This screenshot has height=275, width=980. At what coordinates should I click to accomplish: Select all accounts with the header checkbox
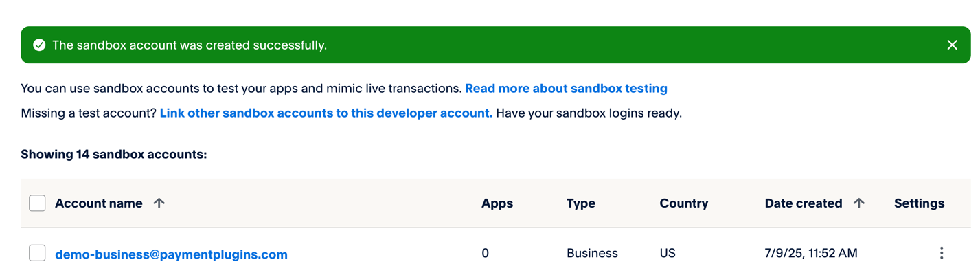pyautogui.click(x=37, y=203)
